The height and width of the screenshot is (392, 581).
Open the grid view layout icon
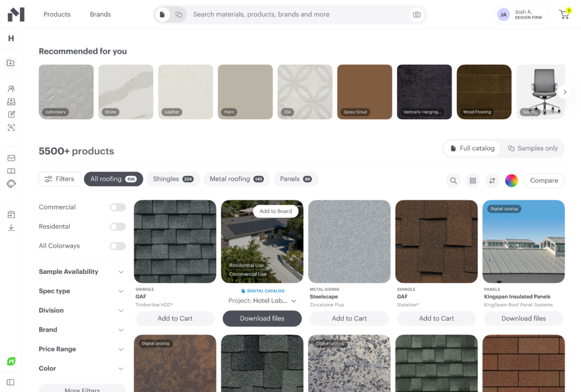[473, 180]
